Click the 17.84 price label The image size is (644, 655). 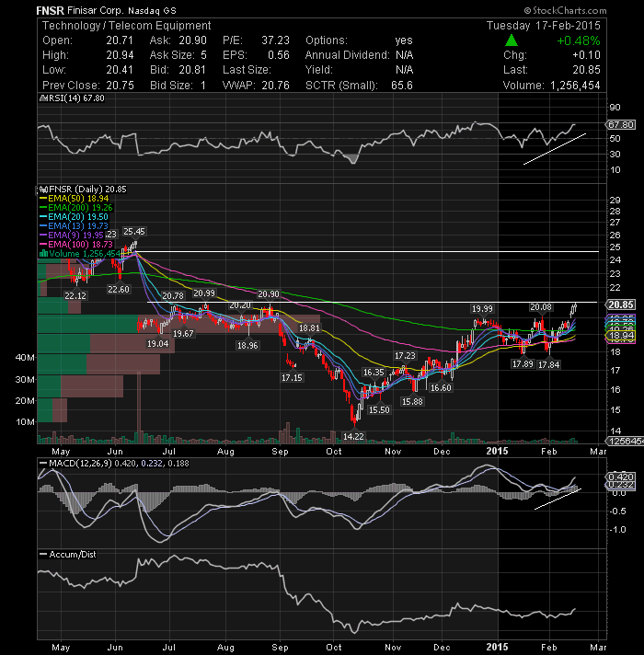coord(548,364)
